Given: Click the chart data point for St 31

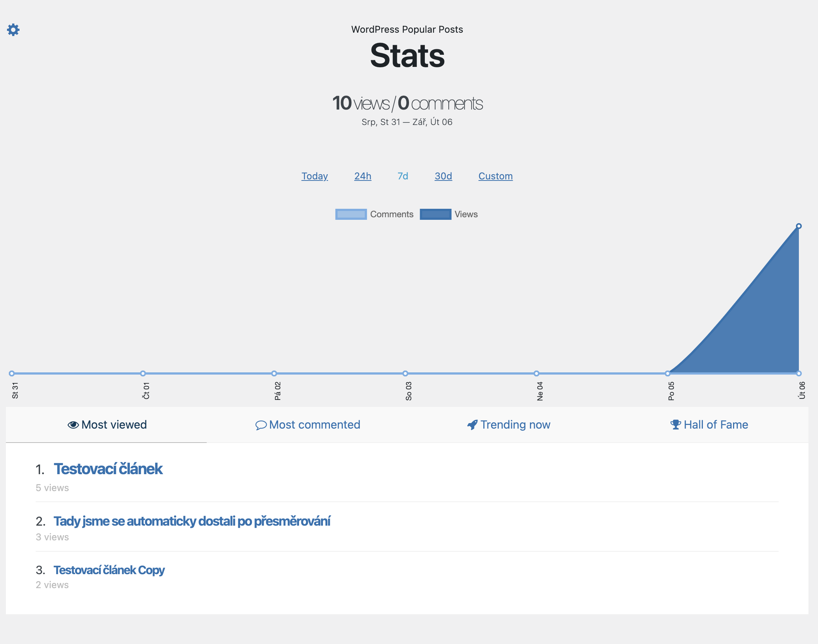Looking at the screenshot, I should pos(12,374).
